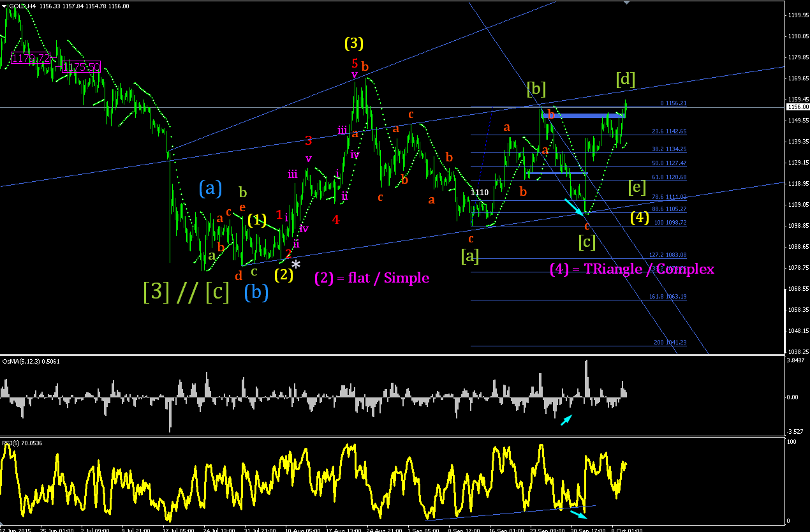
Task: Click the 100 level on RSI scale
Action: tap(793, 442)
